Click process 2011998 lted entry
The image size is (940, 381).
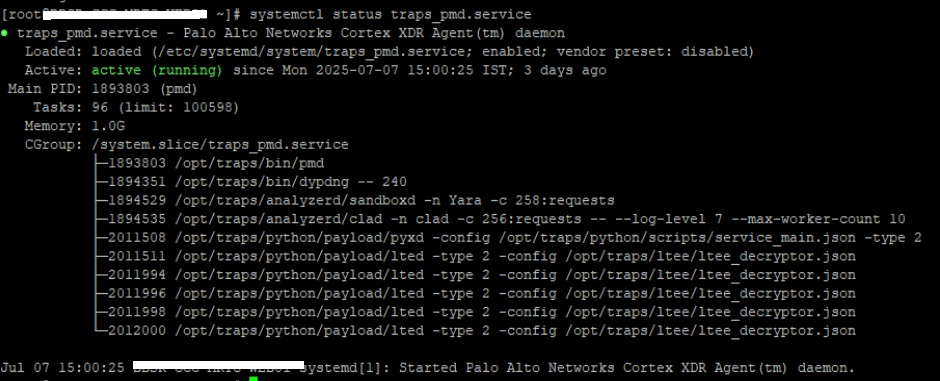coord(482,312)
